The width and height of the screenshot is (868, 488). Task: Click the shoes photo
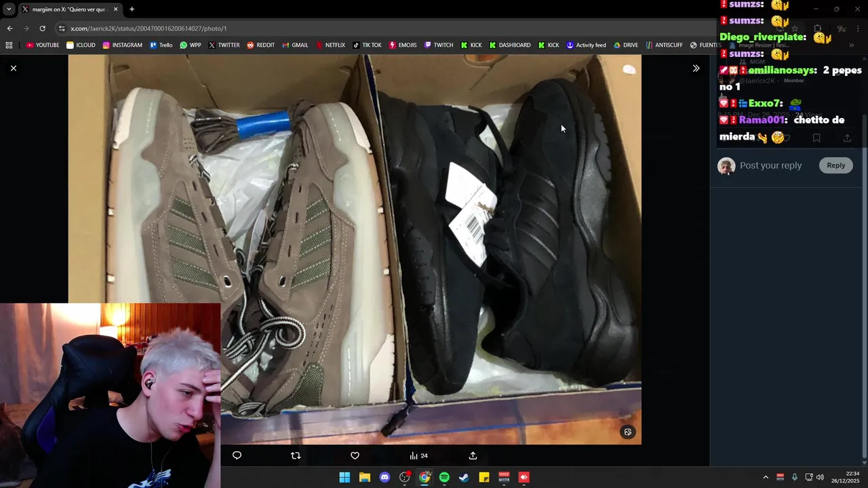tap(355, 249)
